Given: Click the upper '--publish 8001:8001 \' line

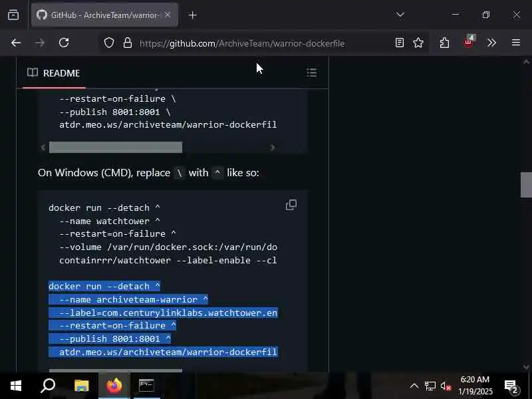Looking at the screenshot, I should 114,112.
